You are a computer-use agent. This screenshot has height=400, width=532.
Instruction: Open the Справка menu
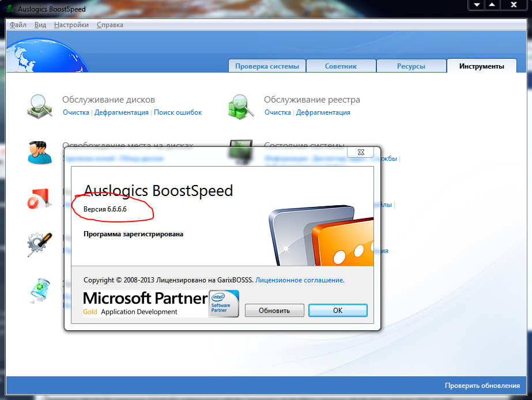110,25
